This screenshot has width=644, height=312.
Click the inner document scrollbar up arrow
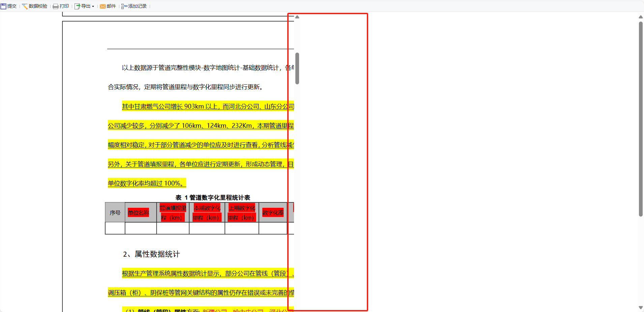pos(297,17)
